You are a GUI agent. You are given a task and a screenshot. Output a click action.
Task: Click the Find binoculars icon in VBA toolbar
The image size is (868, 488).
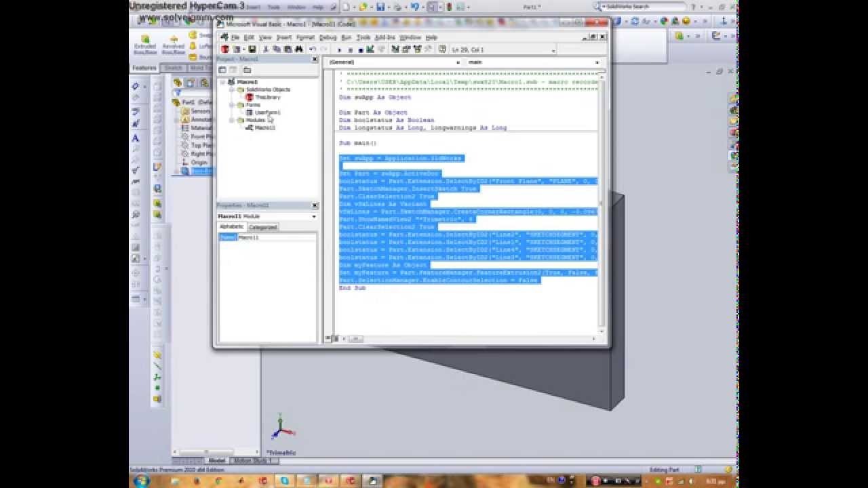pos(299,49)
